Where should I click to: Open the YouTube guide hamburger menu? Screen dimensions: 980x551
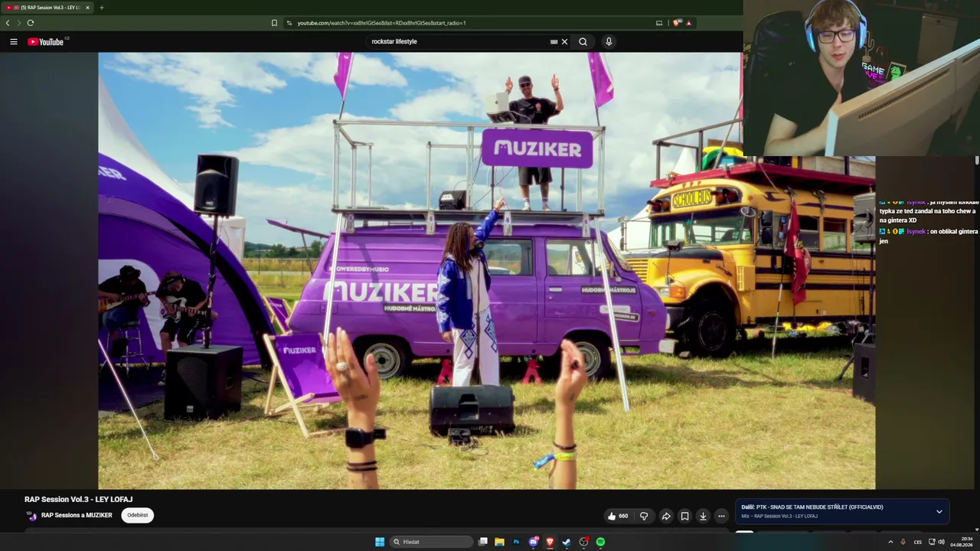pyautogui.click(x=14, y=41)
